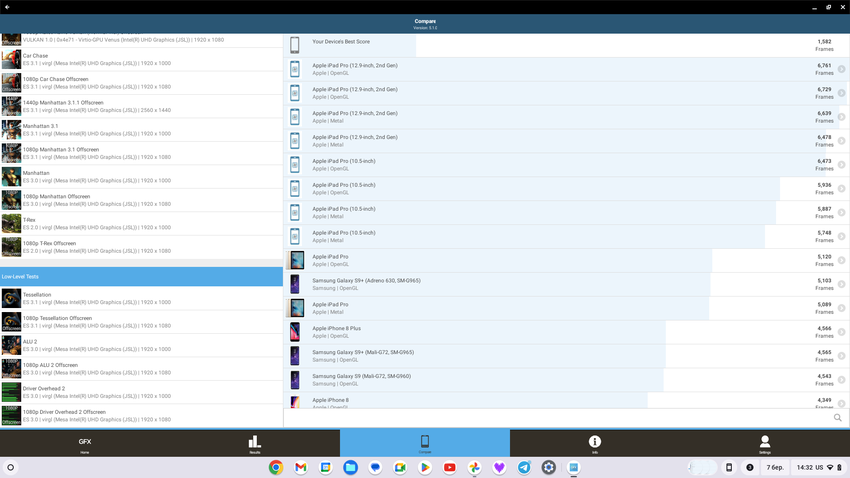Select the Compare tab

point(425,443)
